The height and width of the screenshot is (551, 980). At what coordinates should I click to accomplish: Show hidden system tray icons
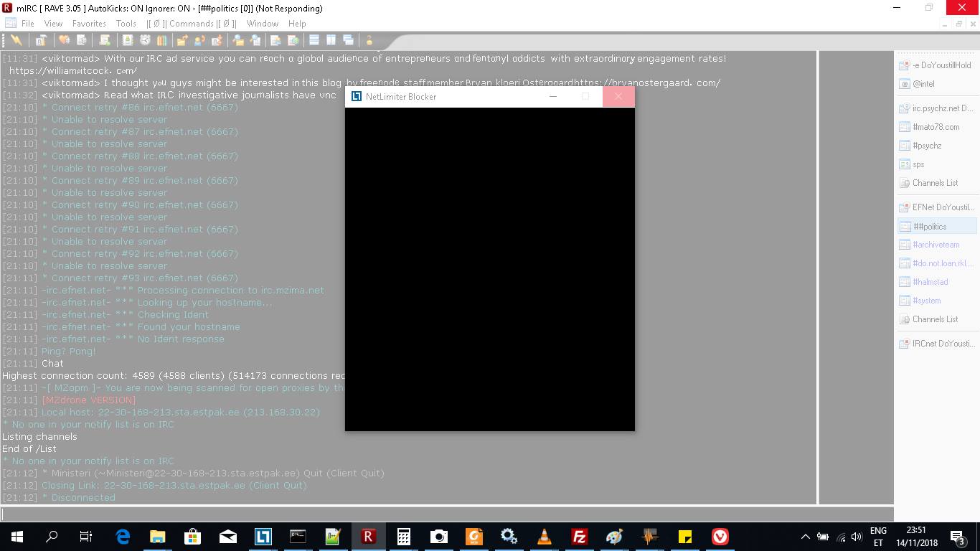[805, 537]
